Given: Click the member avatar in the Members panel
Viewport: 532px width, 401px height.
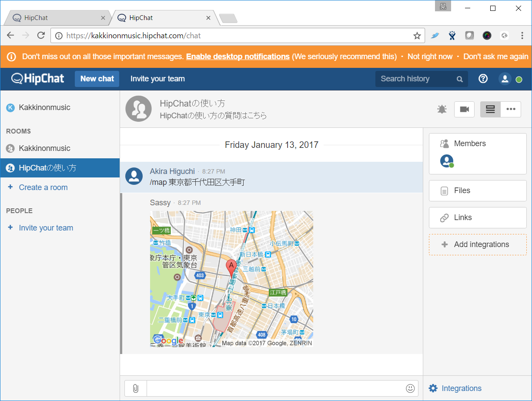Looking at the screenshot, I should coord(447,161).
